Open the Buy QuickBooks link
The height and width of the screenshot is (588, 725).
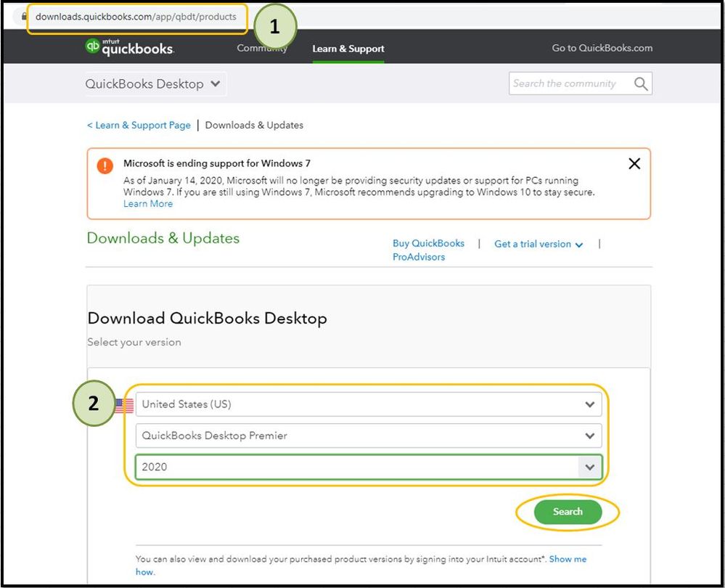tap(428, 243)
